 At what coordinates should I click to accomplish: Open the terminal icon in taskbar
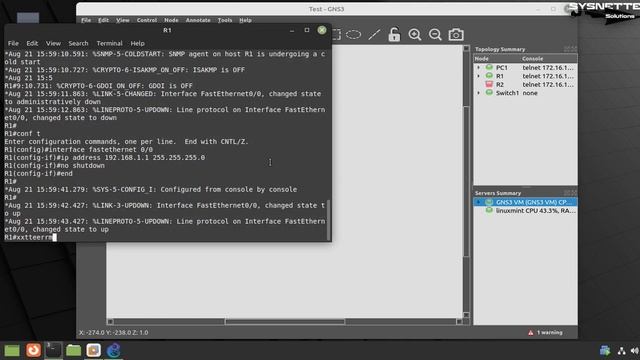53,350
